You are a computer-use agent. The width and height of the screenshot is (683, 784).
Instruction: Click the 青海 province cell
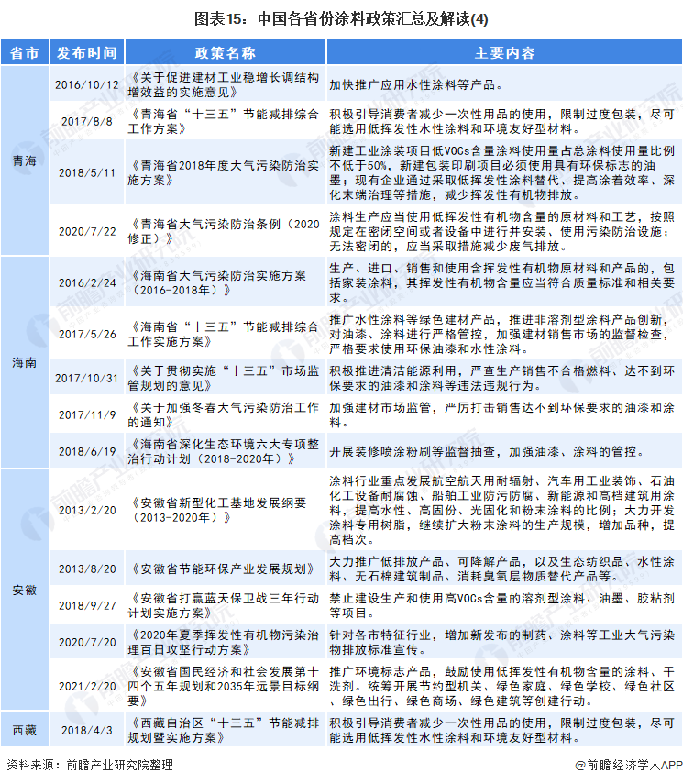[x=25, y=162]
